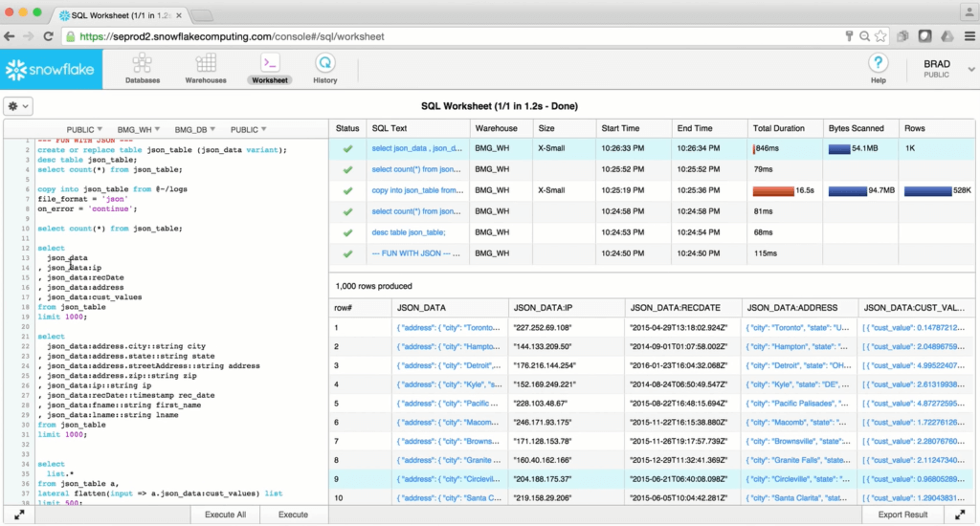Open the Databases page

[142, 69]
